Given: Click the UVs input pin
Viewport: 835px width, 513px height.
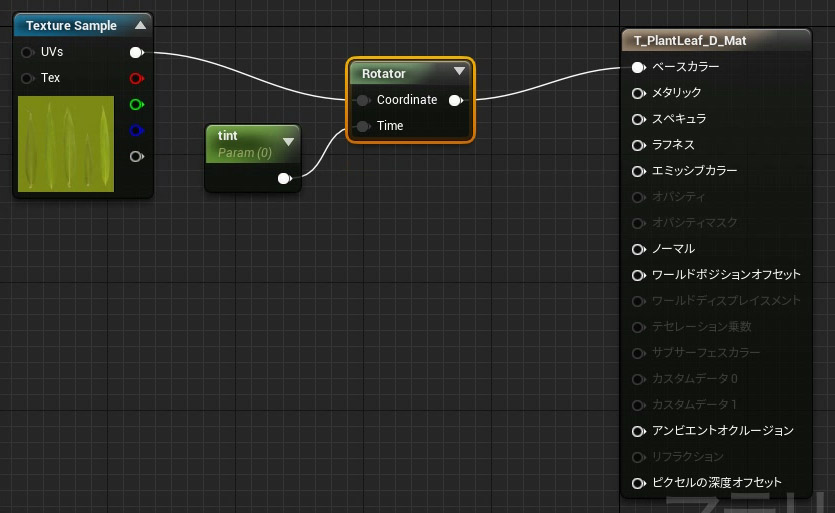Looking at the screenshot, I should pyautogui.click(x=27, y=52).
